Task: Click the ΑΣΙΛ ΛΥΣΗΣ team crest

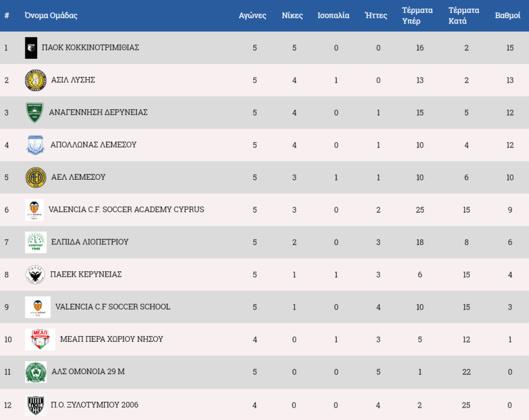Action: click(x=36, y=80)
